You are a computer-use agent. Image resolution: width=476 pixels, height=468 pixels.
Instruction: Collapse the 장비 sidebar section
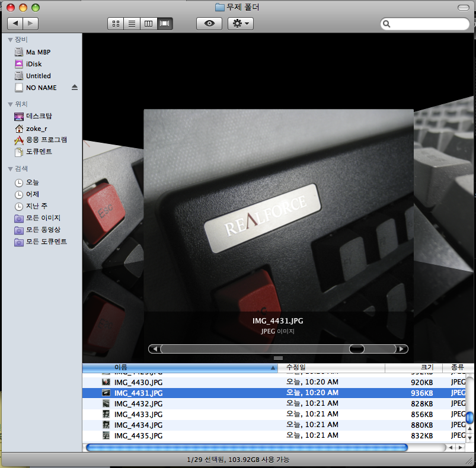pyautogui.click(x=10, y=40)
